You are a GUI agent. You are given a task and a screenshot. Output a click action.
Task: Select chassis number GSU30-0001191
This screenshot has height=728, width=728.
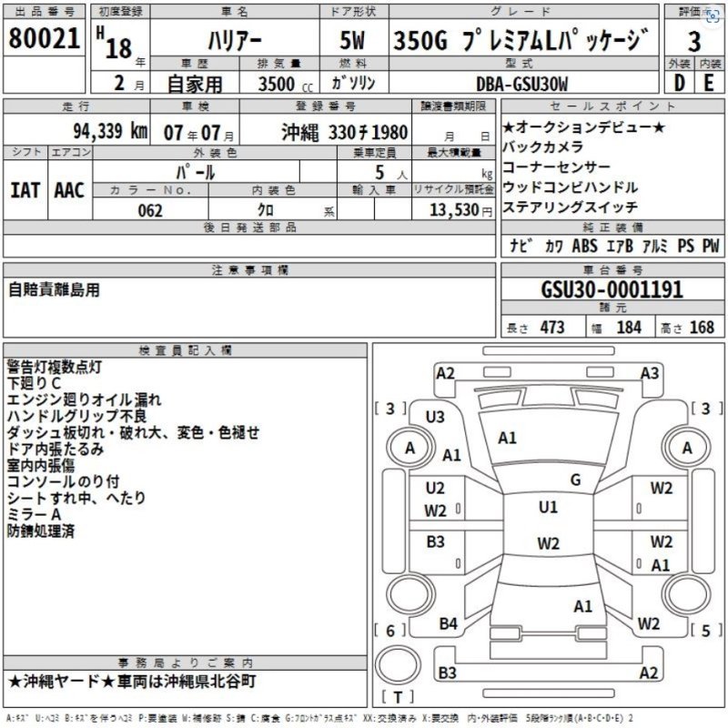[x=612, y=290]
